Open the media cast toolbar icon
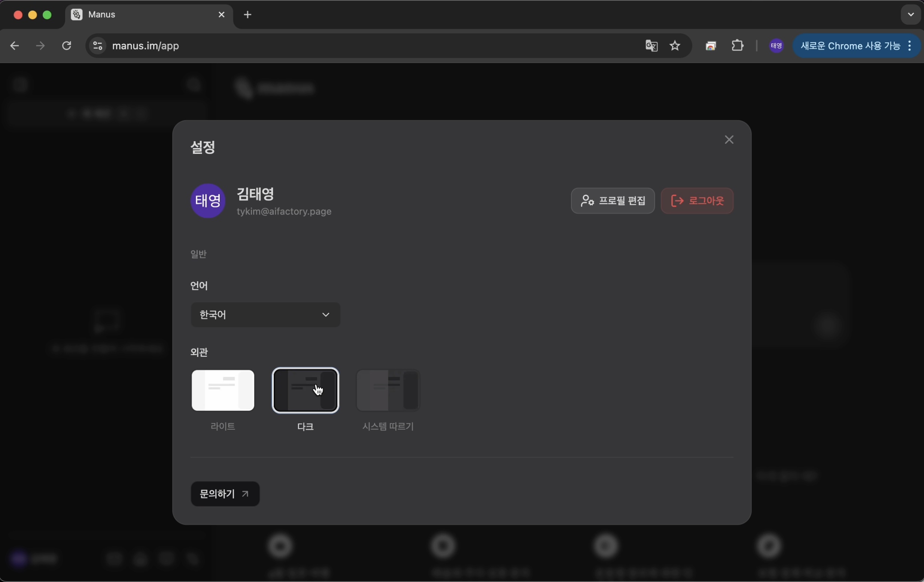The image size is (924, 582). tap(711, 46)
